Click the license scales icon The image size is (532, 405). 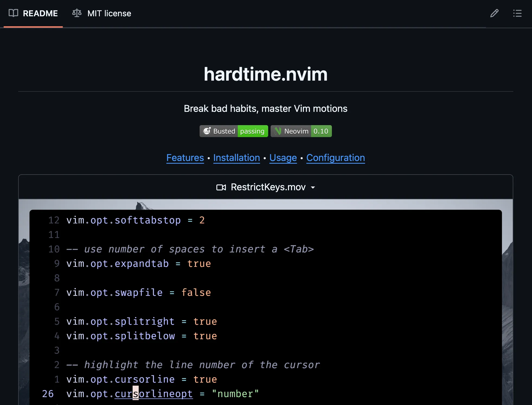(77, 13)
